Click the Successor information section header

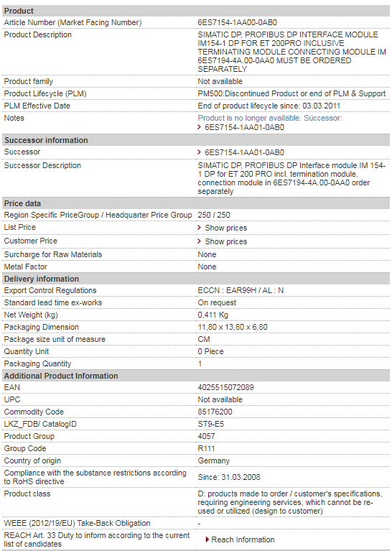click(x=196, y=140)
